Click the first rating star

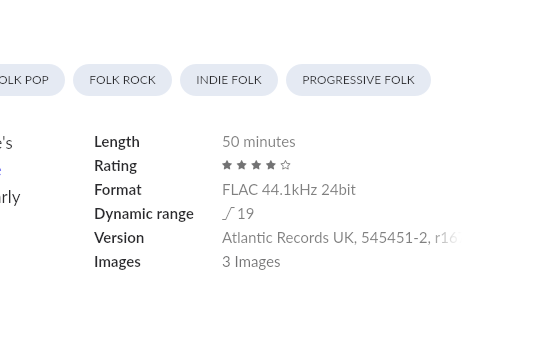(x=227, y=165)
